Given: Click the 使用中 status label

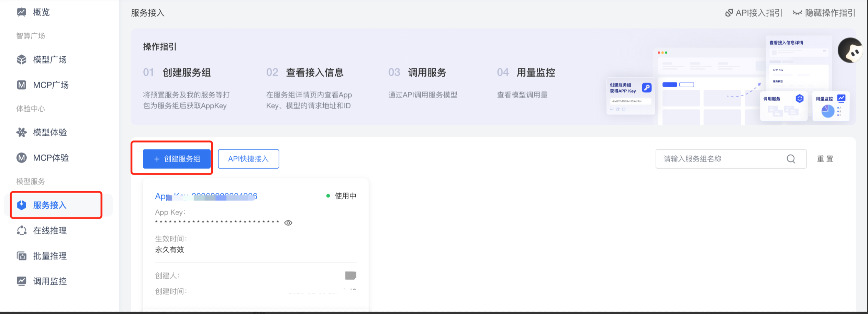Looking at the screenshot, I should pyautogui.click(x=345, y=196).
